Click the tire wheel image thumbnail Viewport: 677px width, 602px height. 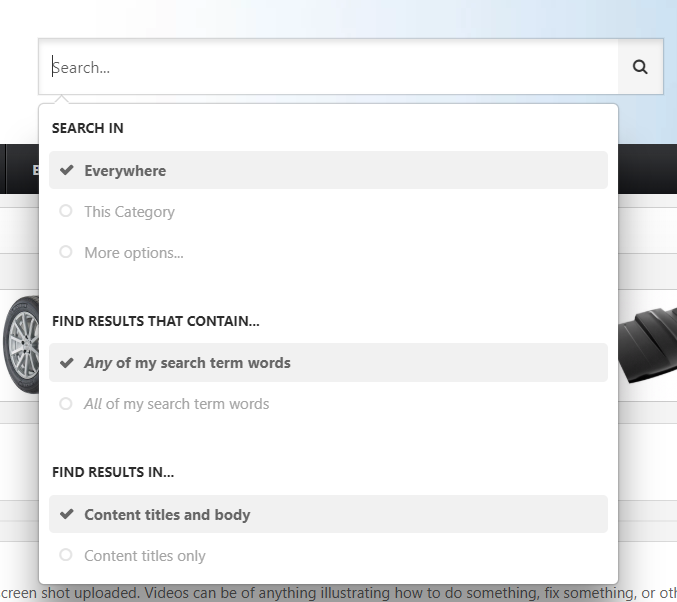tap(21, 345)
